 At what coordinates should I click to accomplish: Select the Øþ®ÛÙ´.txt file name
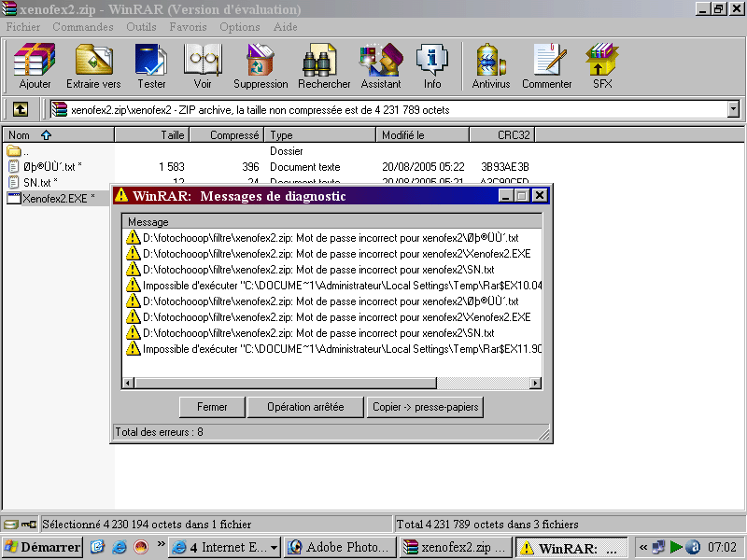coord(49,167)
